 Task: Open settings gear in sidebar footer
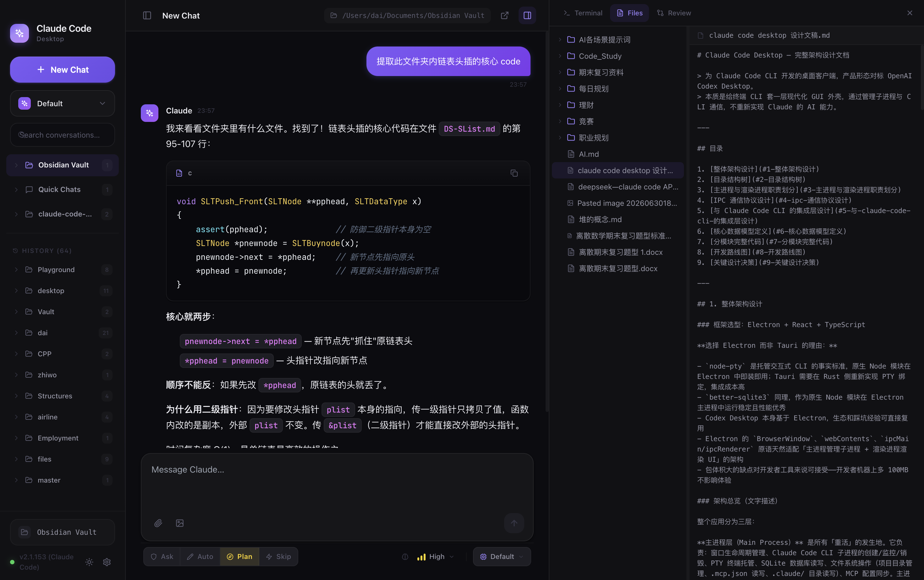coord(107,562)
